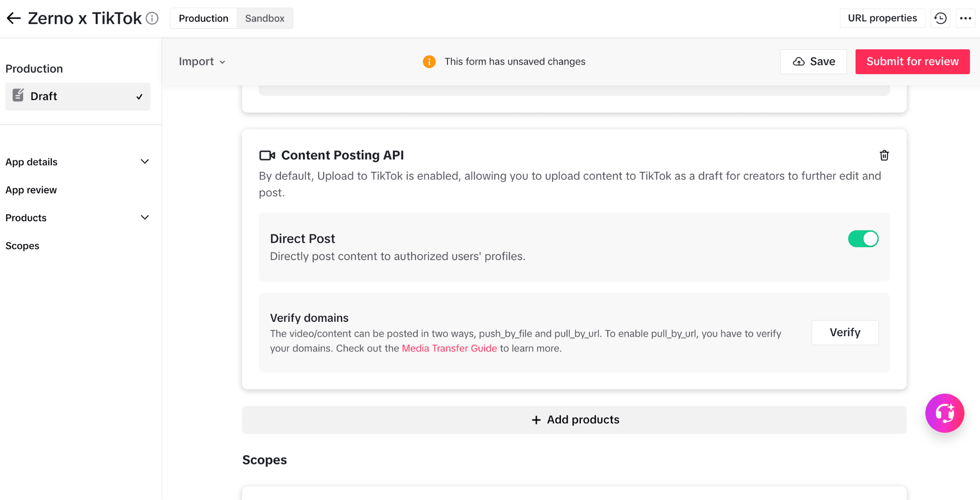Go to App review in sidebar
The image size is (980, 500).
[31, 190]
